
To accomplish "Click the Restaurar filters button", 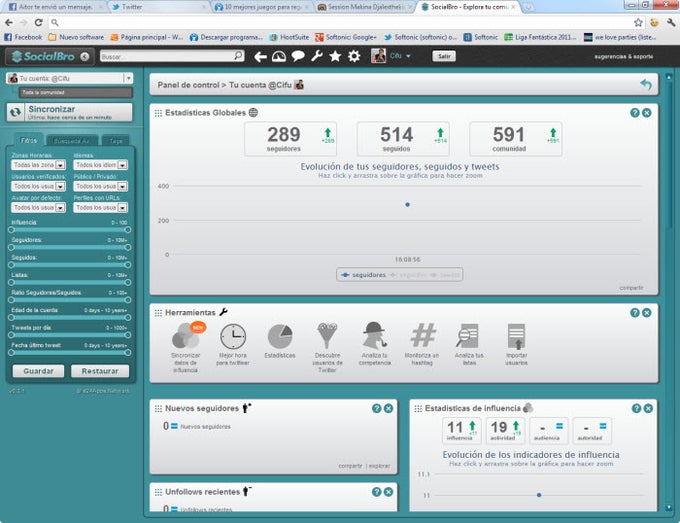I will tap(100, 371).
